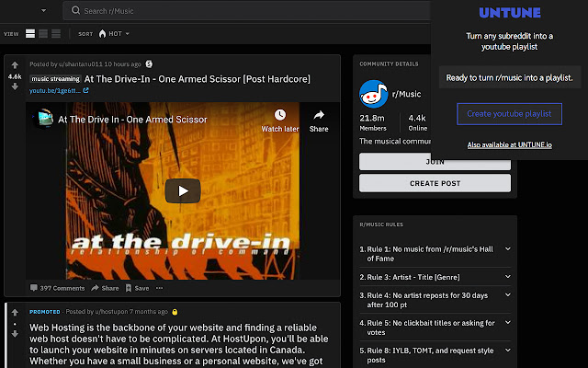Screen dimensions: 588x368
Task: Downvote the promoted HostUpon post
Action: coord(15,333)
